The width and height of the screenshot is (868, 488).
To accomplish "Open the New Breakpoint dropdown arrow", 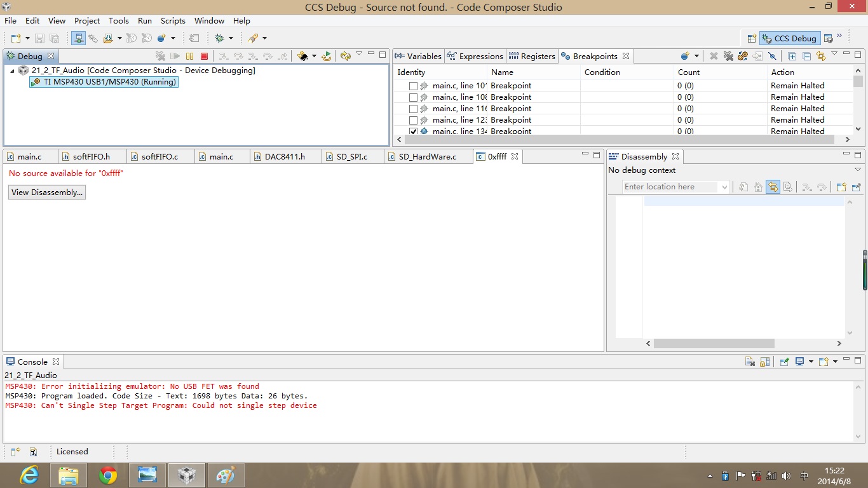I will pyautogui.click(x=696, y=56).
